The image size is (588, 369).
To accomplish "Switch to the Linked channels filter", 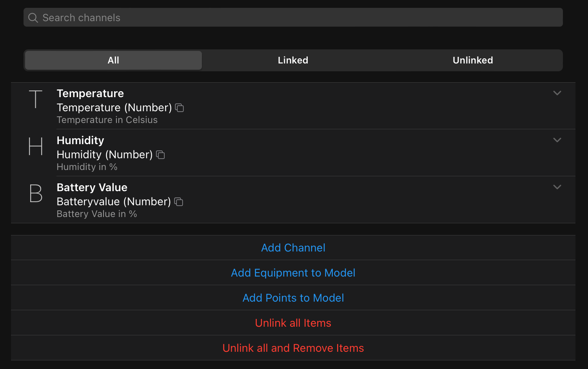I will [293, 60].
